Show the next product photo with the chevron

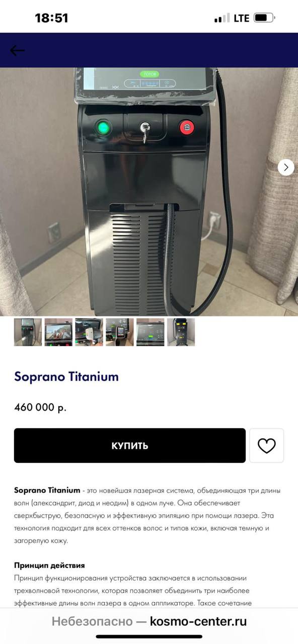(286, 167)
